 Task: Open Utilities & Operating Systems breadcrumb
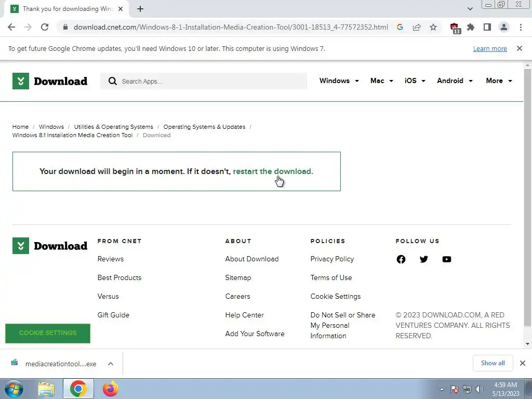coord(114,127)
